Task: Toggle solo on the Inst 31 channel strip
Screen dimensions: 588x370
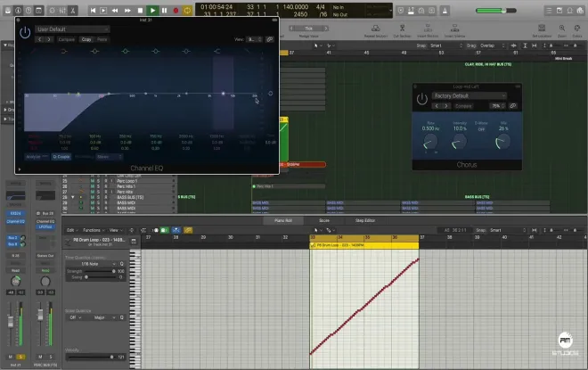Action: point(21,357)
